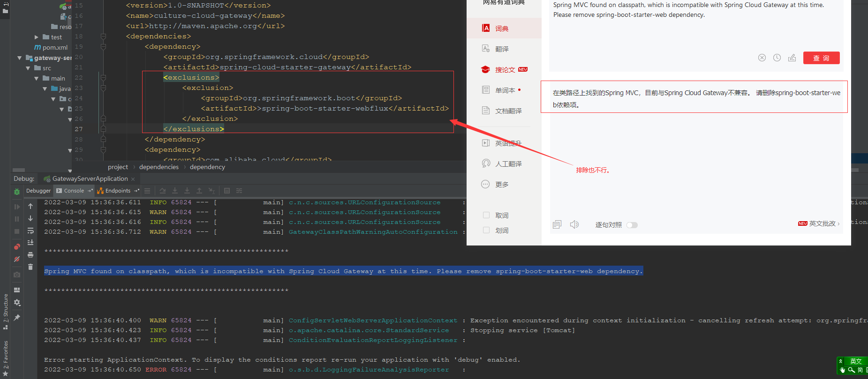The width and height of the screenshot is (868, 379).
Task: Close the GatewayServerApplication debug tab
Action: (x=133, y=179)
